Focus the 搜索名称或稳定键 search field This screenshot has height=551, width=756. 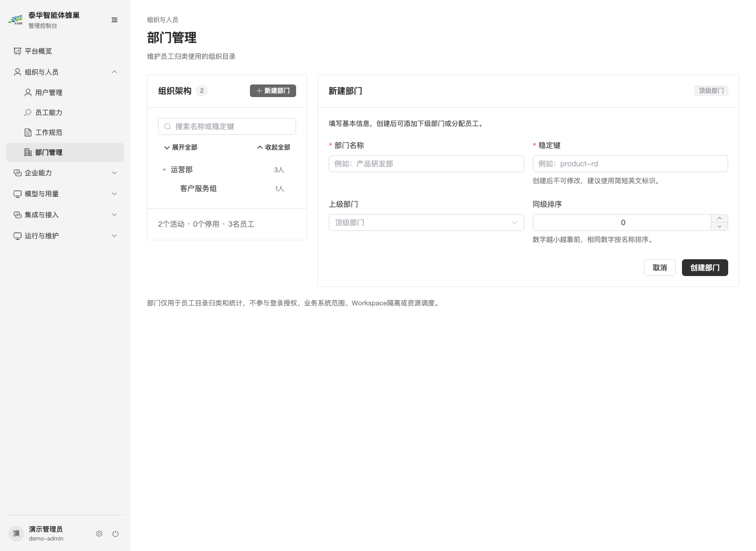pyautogui.click(x=227, y=126)
